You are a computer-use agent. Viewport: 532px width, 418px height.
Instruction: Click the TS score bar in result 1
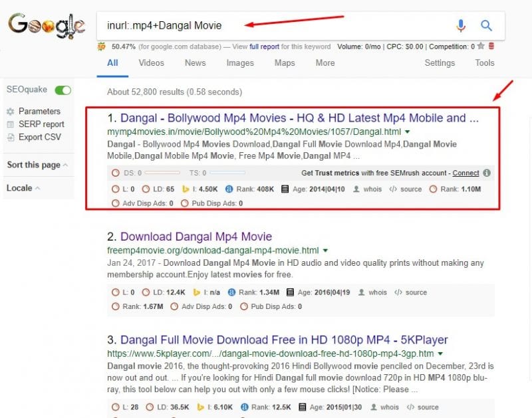(227, 173)
